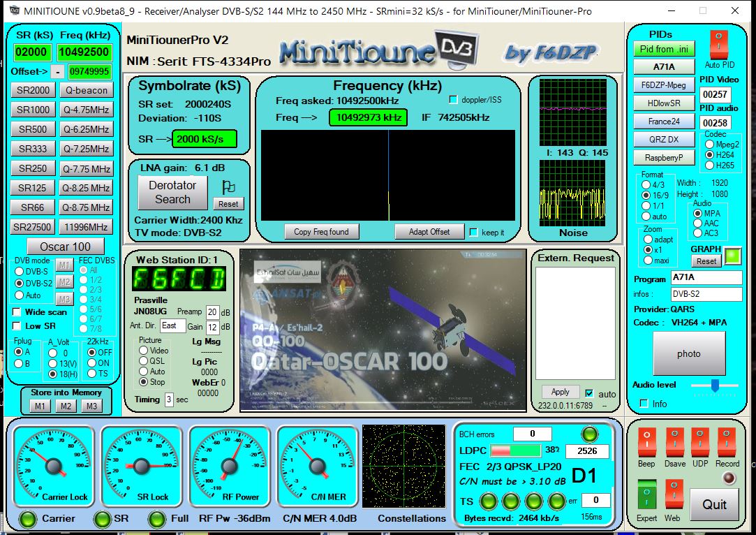756x535 pixels.
Task: Select the H265 codec radio button
Action: 710,166
